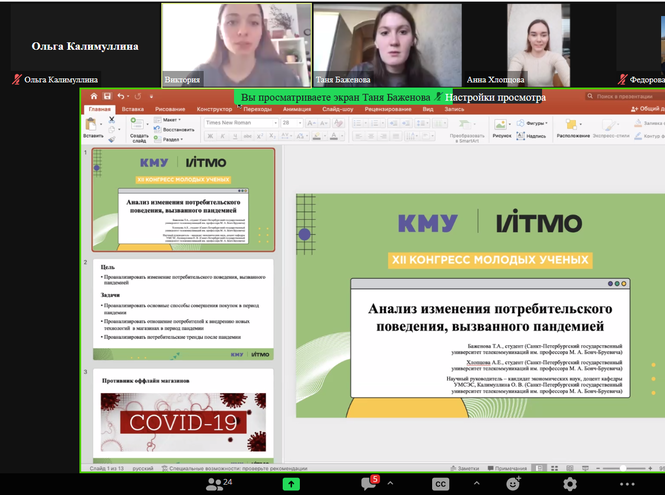Open the Zoom reactions smiley icon
Viewport: 665px width, 495px height.
(x=513, y=483)
